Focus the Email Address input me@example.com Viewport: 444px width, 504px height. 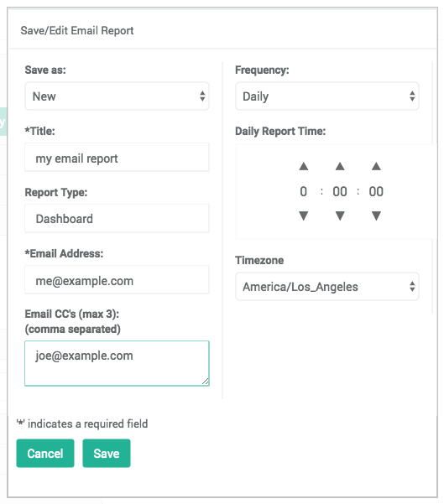coord(117,279)
